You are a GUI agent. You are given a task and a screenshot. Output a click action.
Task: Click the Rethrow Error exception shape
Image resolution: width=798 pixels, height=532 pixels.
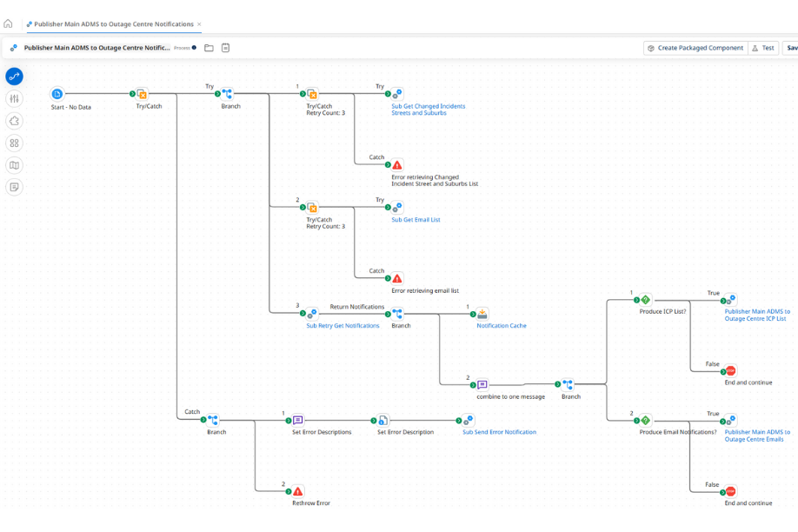pyautogui.click(x=298, y=491)
